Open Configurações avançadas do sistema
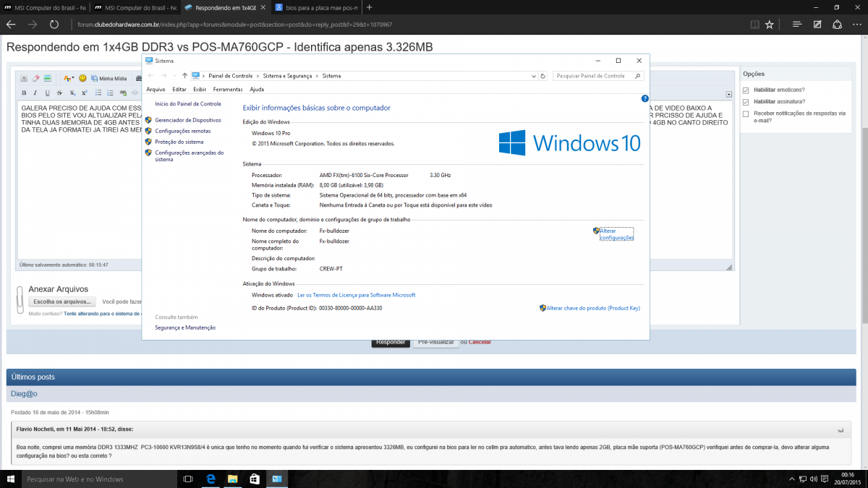Image resolution: width=868 pixels, height=488 pixels. [190, 156]
